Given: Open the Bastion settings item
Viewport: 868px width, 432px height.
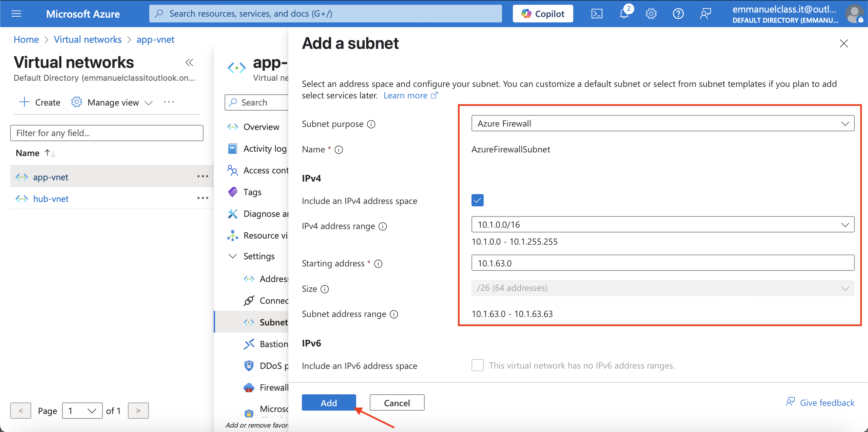Looking at the screenshot, I should tap(266, 344).
